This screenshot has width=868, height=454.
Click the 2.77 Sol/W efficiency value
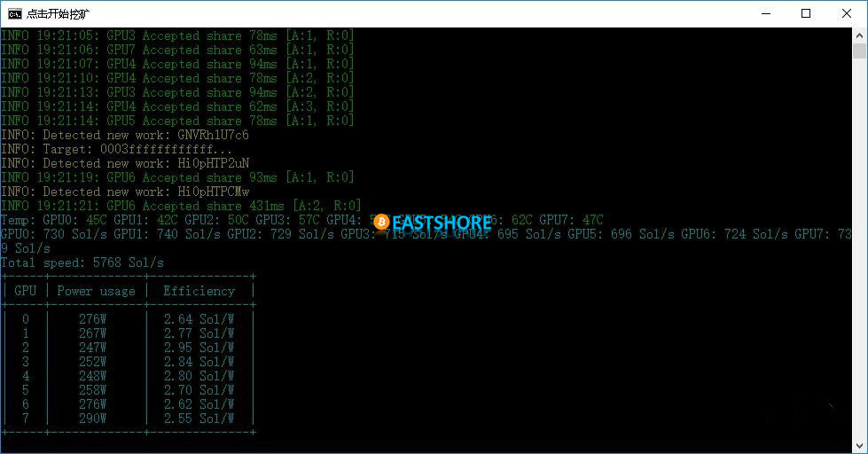pos(199,333)
